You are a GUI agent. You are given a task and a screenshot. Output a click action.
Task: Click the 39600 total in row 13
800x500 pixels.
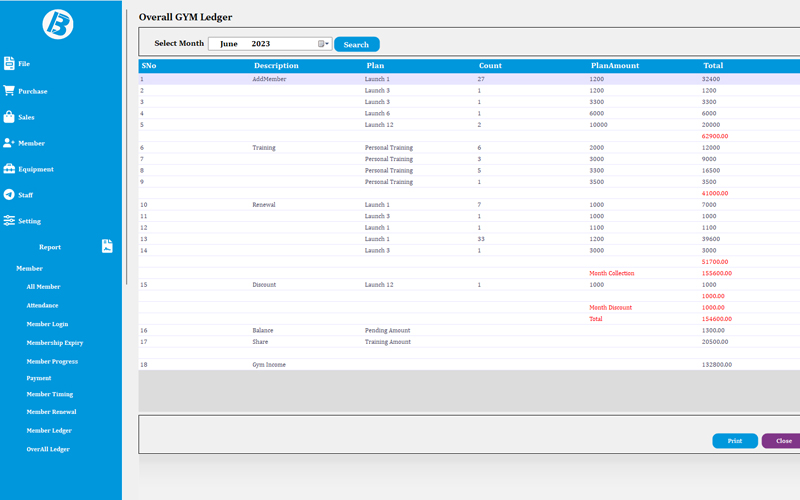click(x=711, y=239)
